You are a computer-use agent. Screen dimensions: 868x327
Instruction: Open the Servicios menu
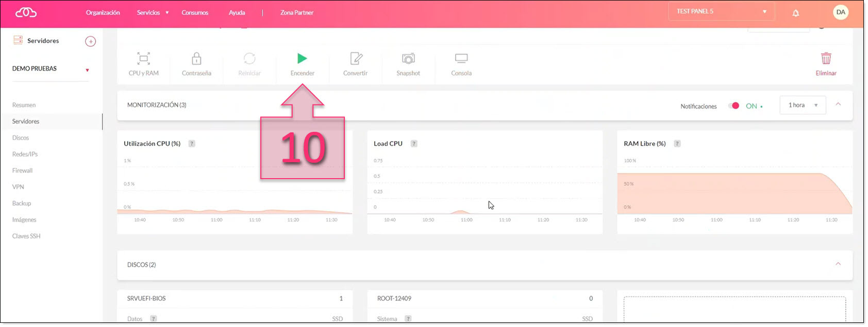(153, 13)
